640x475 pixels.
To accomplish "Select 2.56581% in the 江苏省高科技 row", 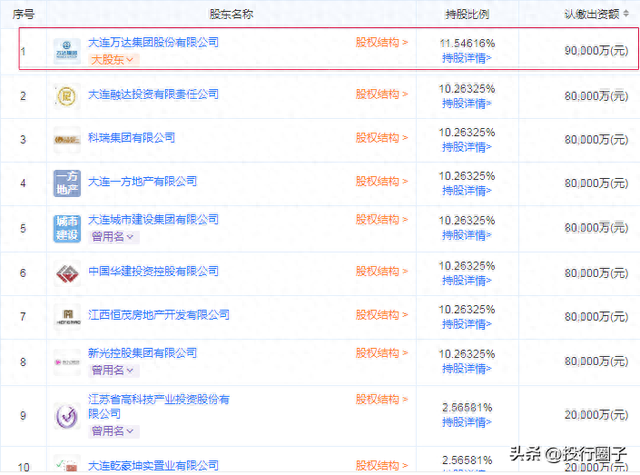I will 467,408.
